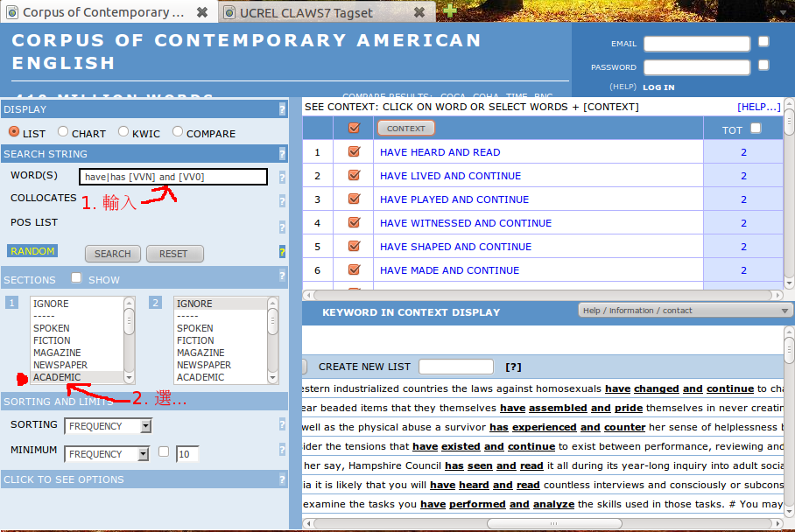Click down arrow of sections list 1

tap(129, 377)
